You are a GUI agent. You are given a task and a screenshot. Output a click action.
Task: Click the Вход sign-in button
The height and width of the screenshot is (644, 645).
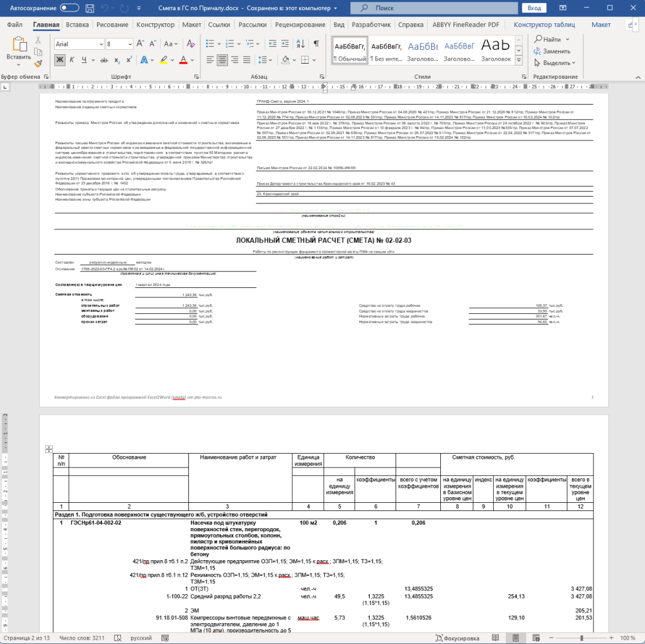[x=534, y=8]
